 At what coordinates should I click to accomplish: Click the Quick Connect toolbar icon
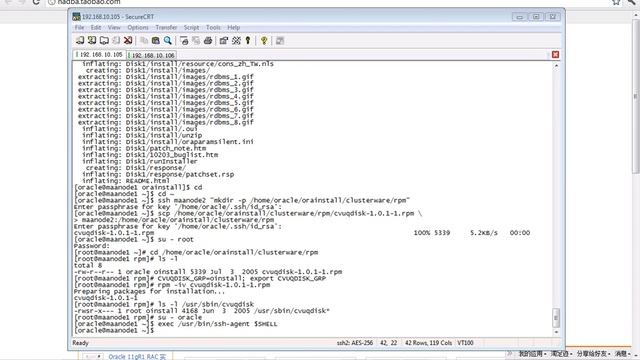point(92,40)
